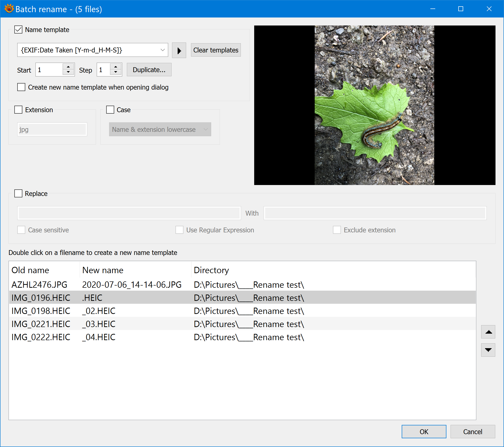Check Create new name template when opening dialog
Screen dimensions: 504x447
point(21,87)
